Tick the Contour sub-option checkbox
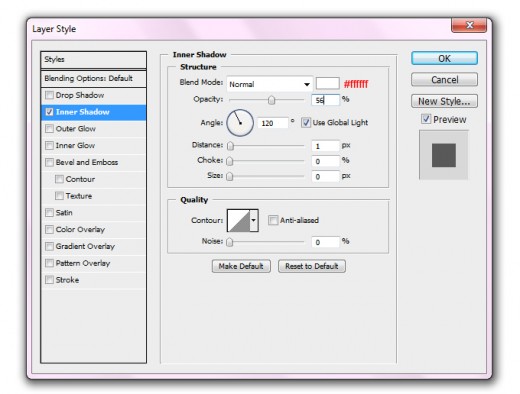This screenshot has width=520, height=394. (x=59, y=179)
